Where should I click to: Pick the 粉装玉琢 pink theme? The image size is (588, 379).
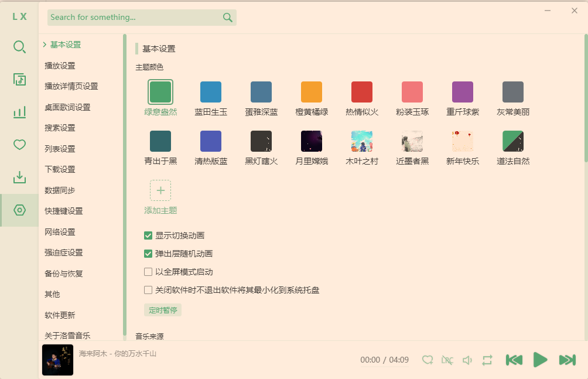coord(412,92)
